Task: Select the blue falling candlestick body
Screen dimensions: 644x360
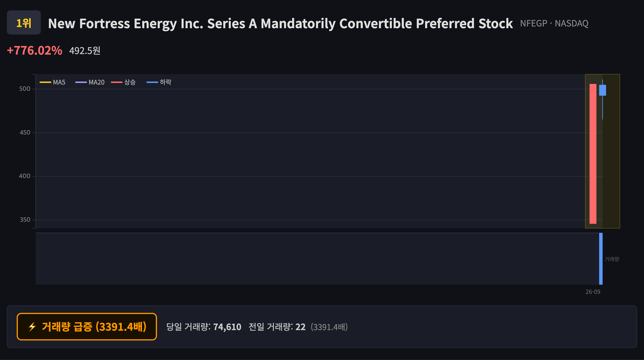Action: (602, 90)
